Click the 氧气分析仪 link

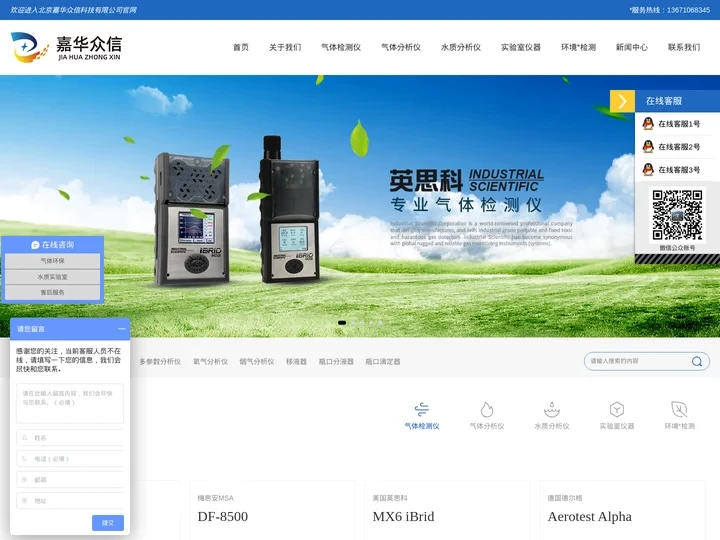[x=210, y=362]
